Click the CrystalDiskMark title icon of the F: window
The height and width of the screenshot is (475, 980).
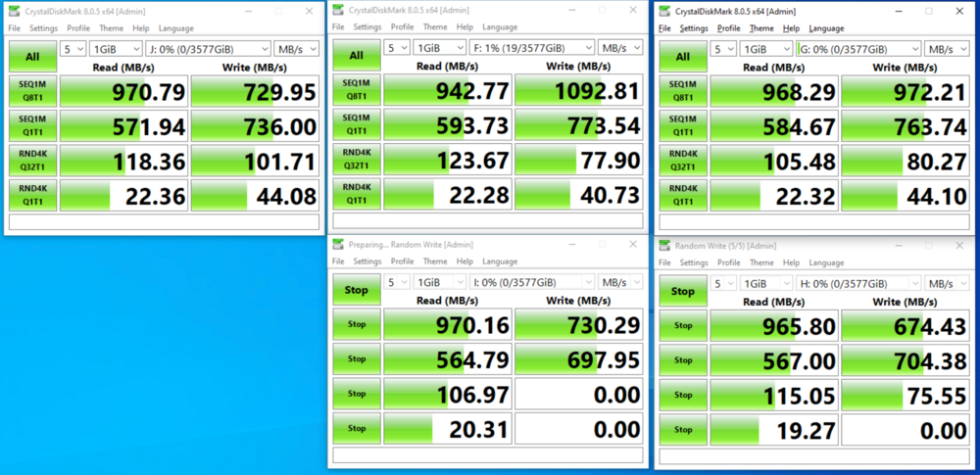(x=337, y=10)
